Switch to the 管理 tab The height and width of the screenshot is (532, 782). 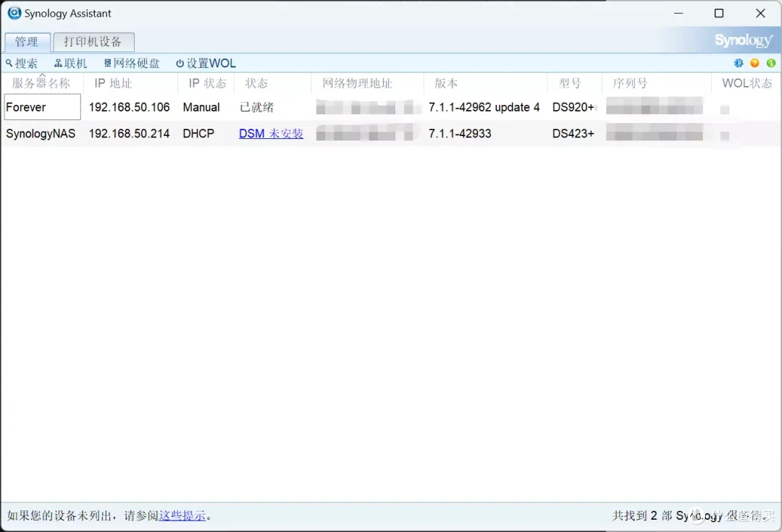pyautogui.click(x=27, y=41)
